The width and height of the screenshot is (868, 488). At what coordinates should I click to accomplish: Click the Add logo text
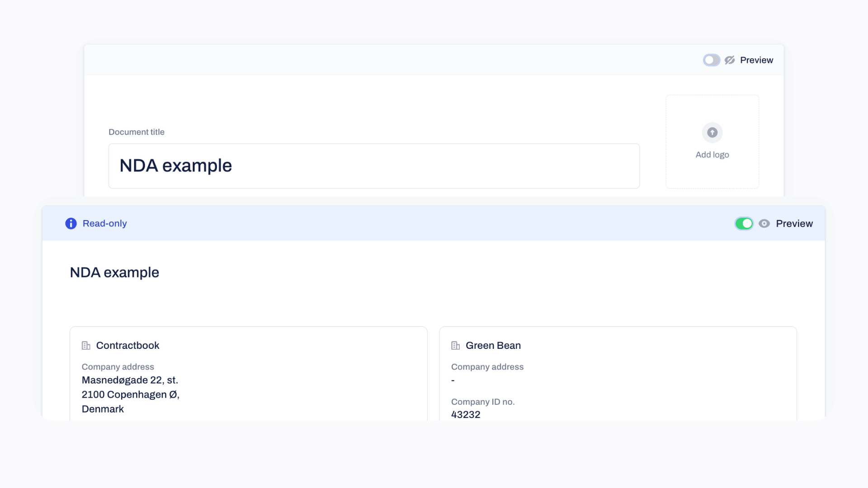(712, 155)
